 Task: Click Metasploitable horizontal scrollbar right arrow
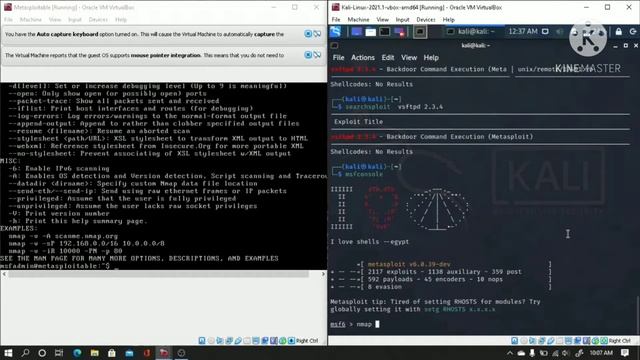[x=323, y=274]
